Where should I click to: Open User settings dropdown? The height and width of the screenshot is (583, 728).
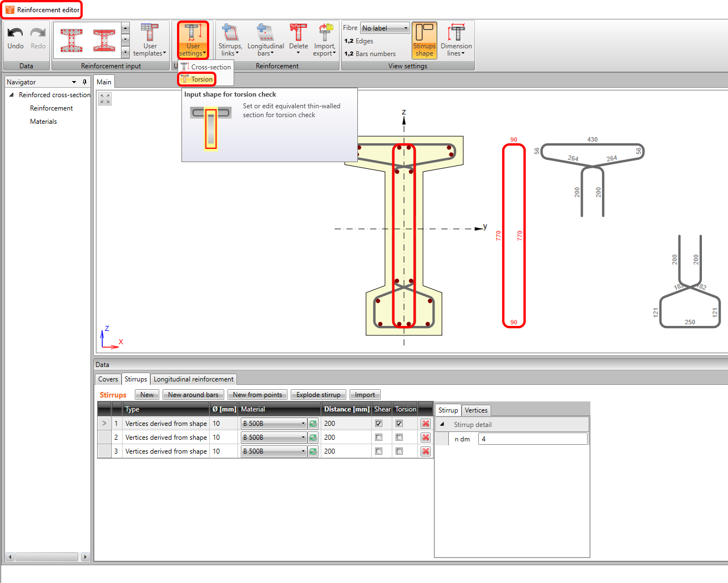pyautogui.click(x=193, y=40)
